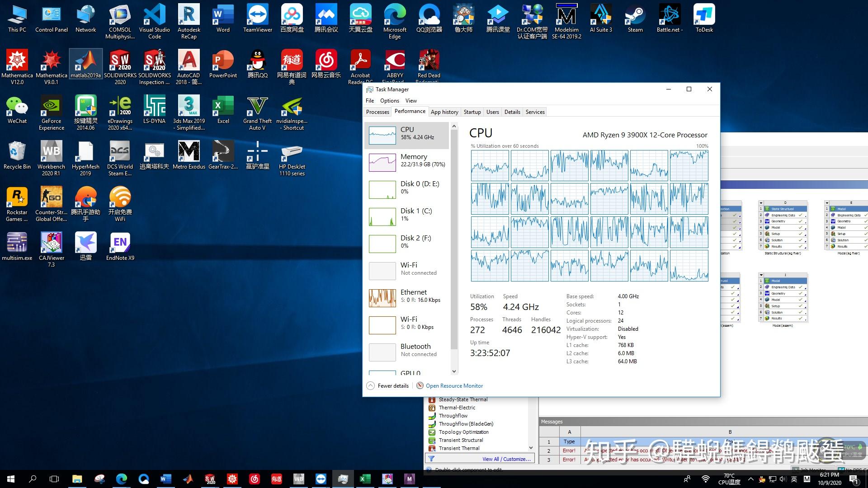
Task: Open COMSOL Multiphysics desktop icon
Action: click(x=120, y=22)
